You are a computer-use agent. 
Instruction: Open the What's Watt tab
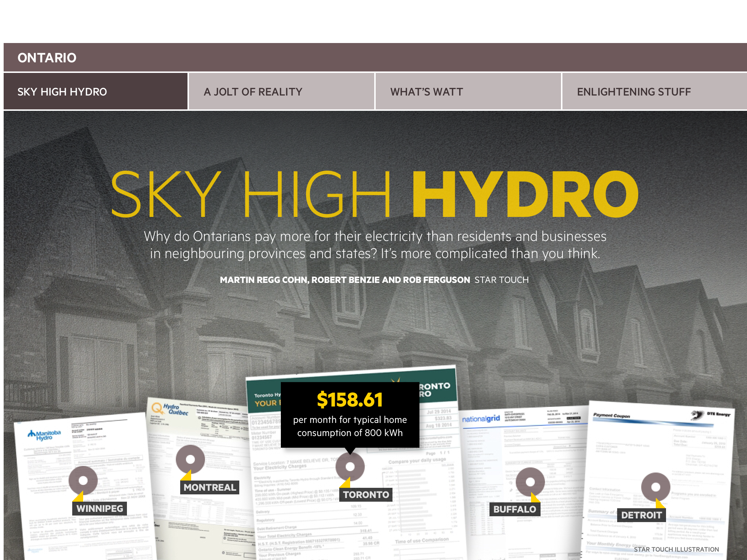point(468,92)
